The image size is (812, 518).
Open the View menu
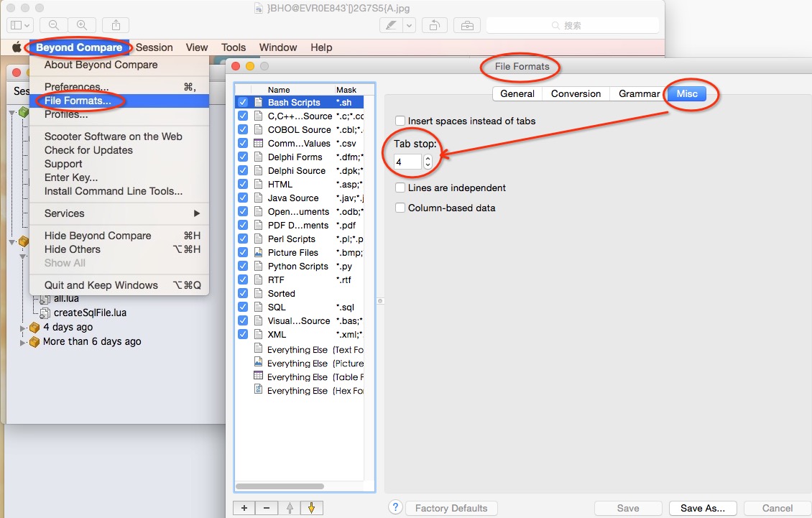(197, 47)
